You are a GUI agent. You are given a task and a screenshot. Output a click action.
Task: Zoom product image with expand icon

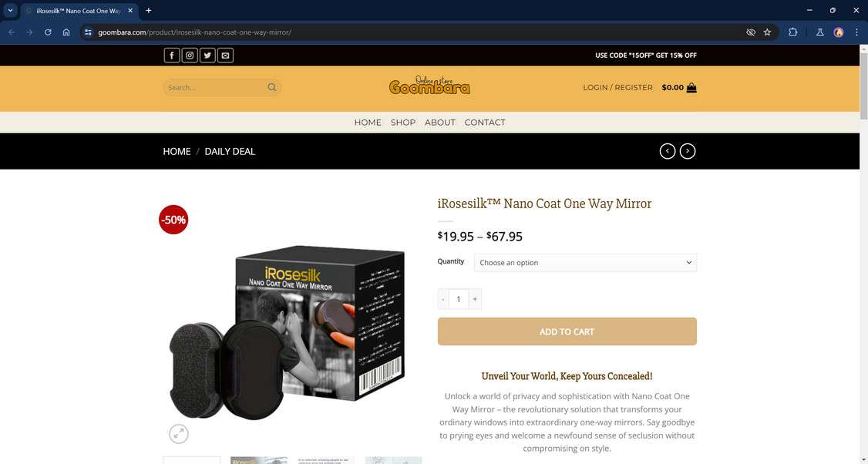coord(179,434)
